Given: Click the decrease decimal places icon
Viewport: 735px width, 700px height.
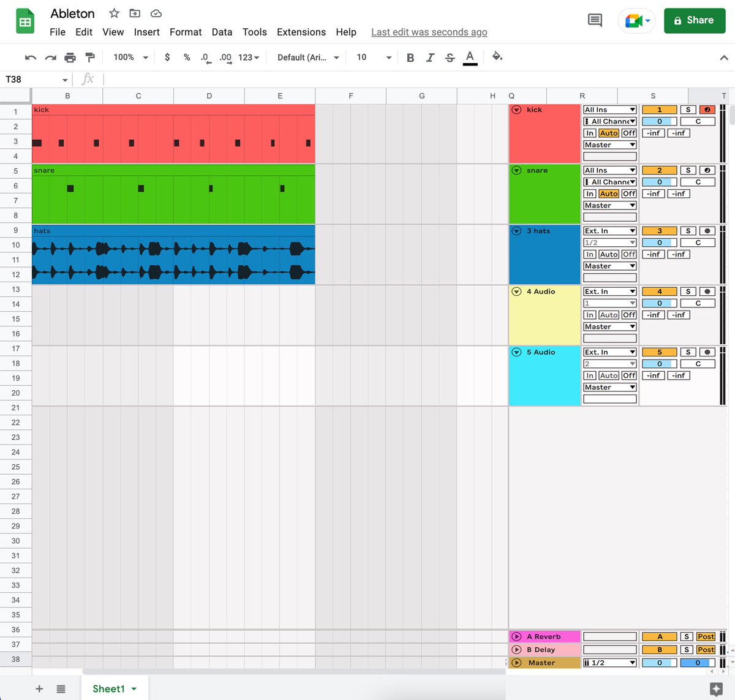Looking at the screenshot, I should point(205,57).
